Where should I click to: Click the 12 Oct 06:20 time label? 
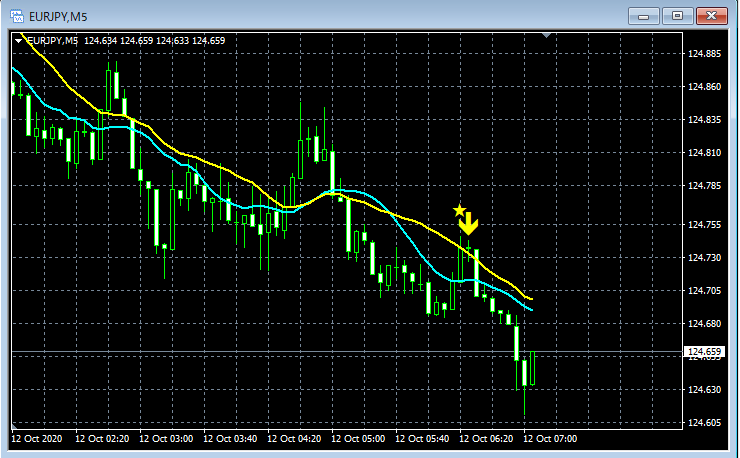coord(486,439)
